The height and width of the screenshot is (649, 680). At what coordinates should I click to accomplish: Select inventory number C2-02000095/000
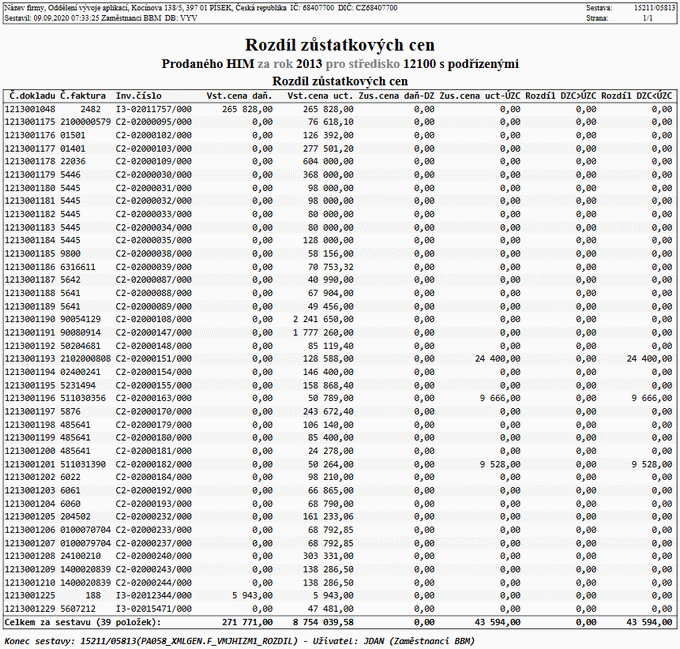coord(154,122)
